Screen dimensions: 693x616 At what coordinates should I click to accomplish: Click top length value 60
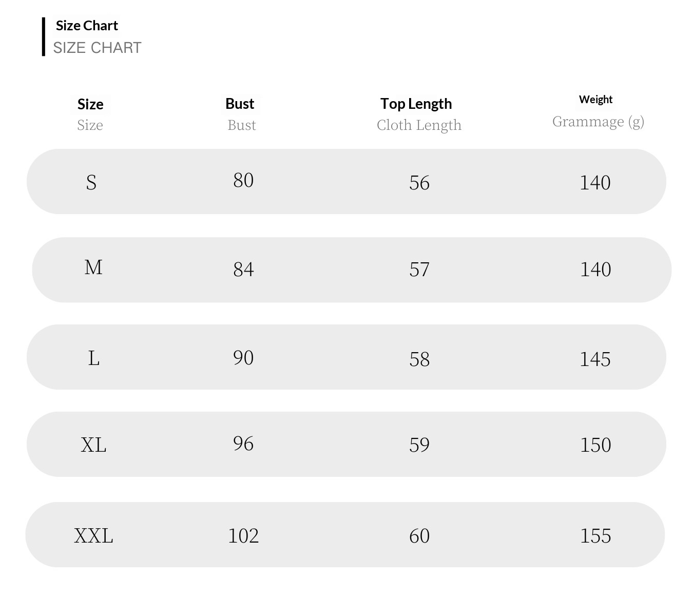point(419,536)
